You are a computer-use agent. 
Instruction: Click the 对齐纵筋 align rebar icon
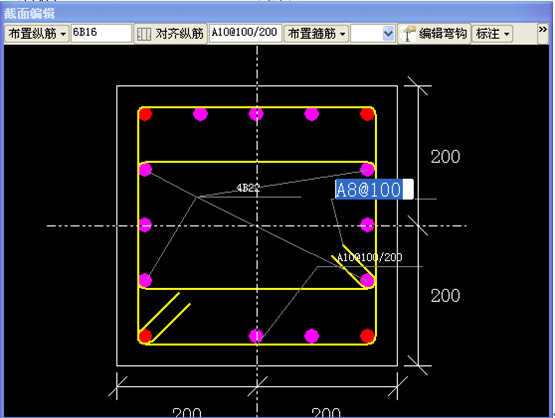pos(144,34)
